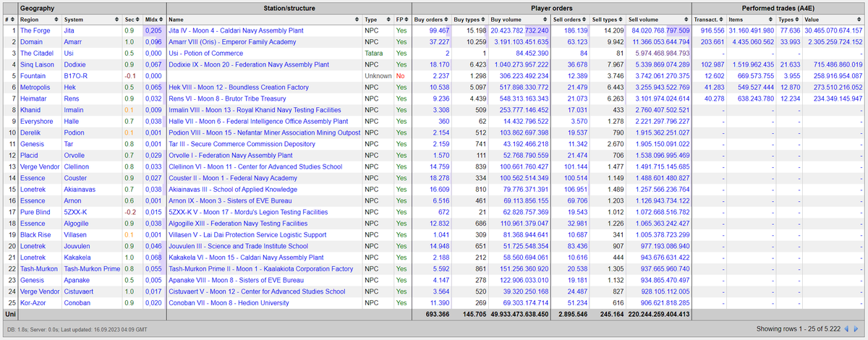The height and width of the screenshot is (340, 868).
Task: Go to the previous page of rows
Action: (847, 328)
